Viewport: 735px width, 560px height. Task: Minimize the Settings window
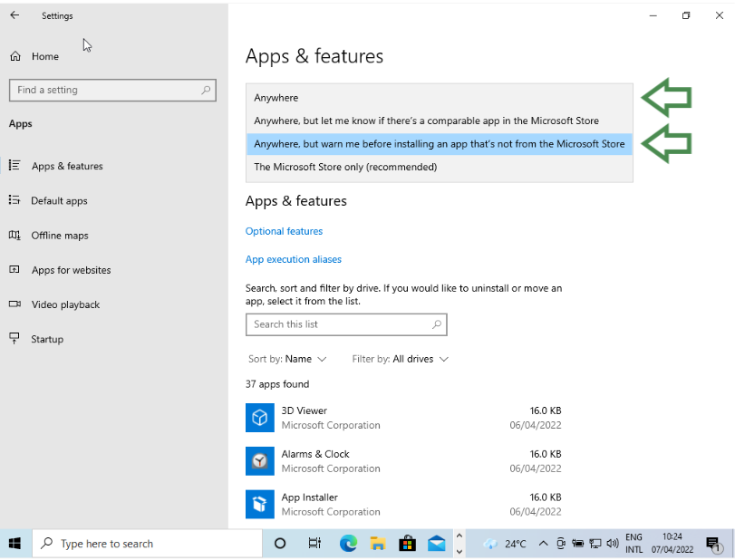653,15
